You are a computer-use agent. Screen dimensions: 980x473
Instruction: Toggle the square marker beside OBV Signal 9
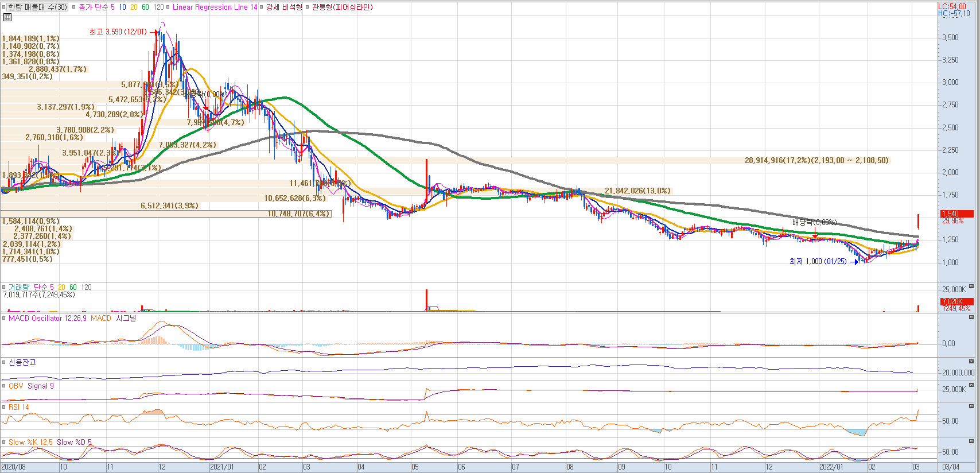pyautogui.click(x=4, y=386)
